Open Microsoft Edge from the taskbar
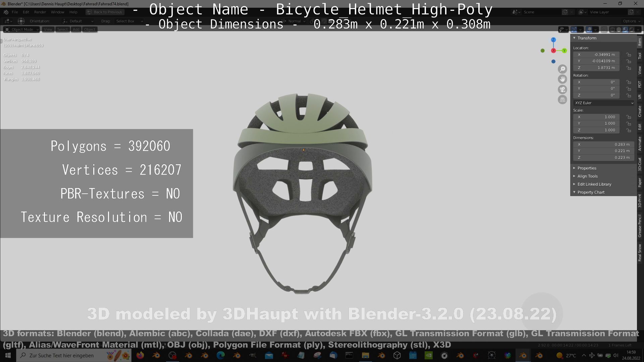This screenshot has height=362, width=644. tap(221, 355)
